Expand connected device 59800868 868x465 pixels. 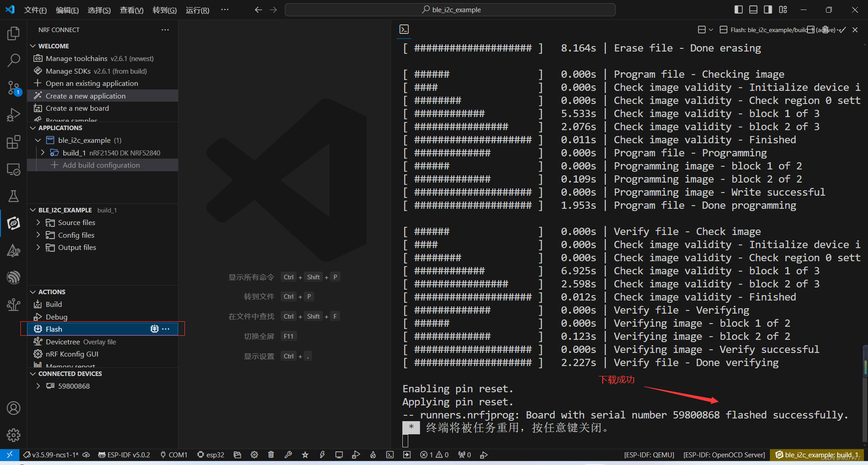tap(38, 386)
